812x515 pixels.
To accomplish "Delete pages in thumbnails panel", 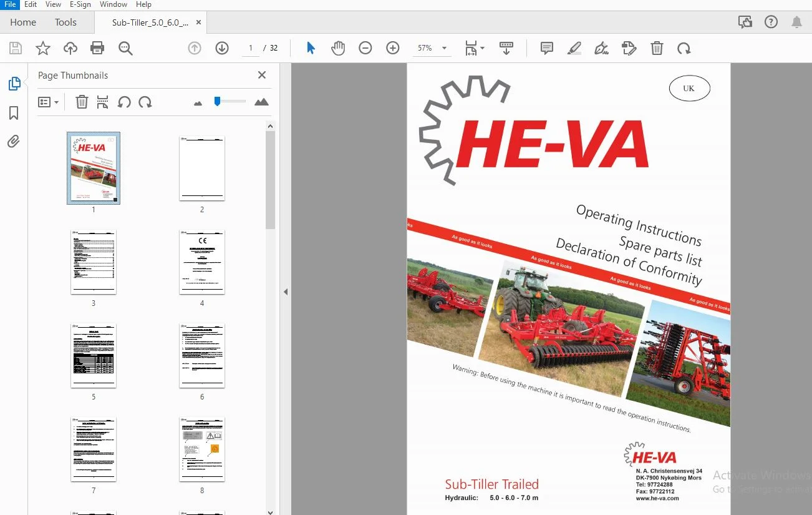I will click(82, 102).
